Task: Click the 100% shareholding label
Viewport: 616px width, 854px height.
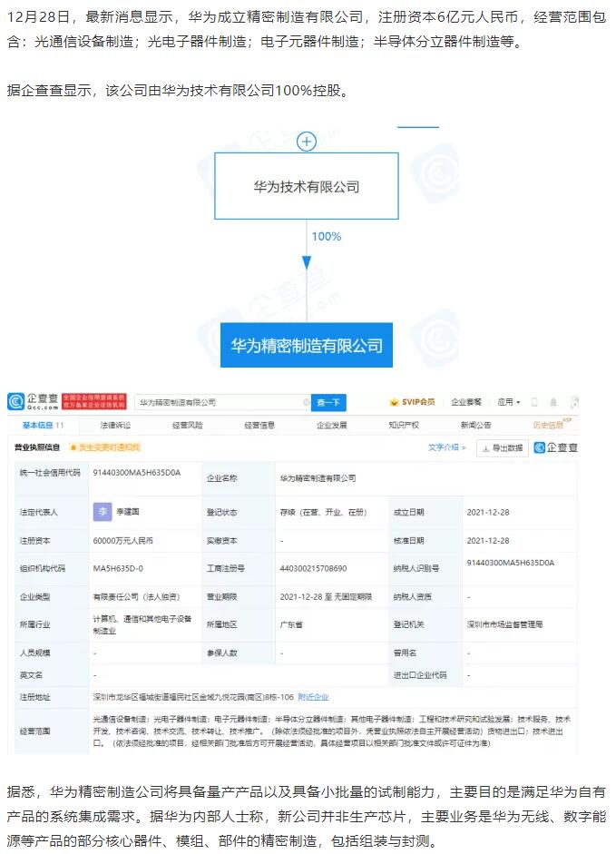Action: coord(327,236)
